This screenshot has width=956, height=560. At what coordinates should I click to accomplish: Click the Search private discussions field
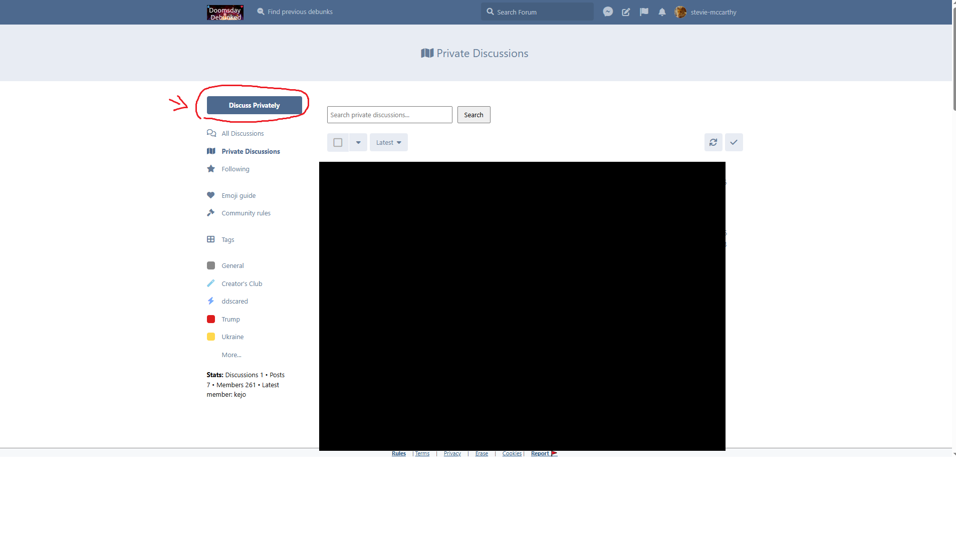point(389,115)
